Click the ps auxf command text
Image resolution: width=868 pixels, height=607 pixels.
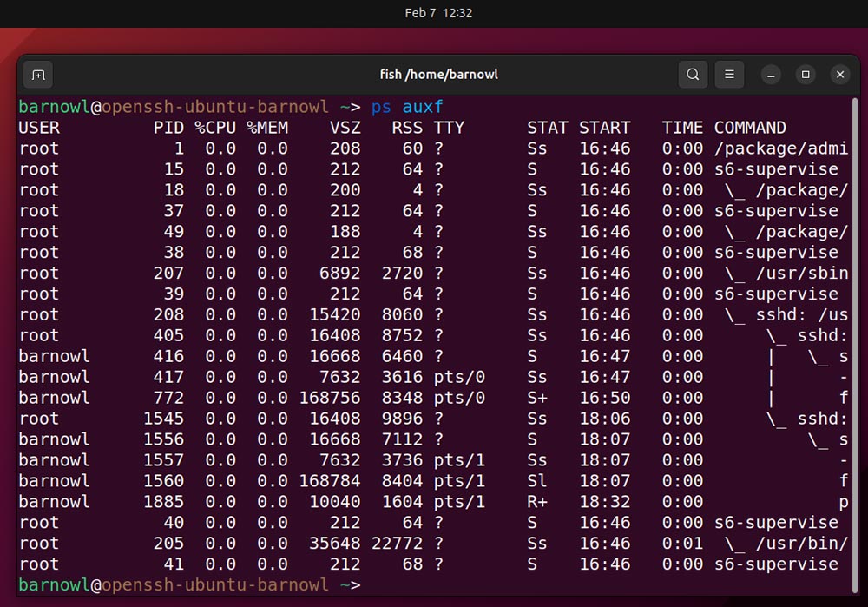(407, 107)
